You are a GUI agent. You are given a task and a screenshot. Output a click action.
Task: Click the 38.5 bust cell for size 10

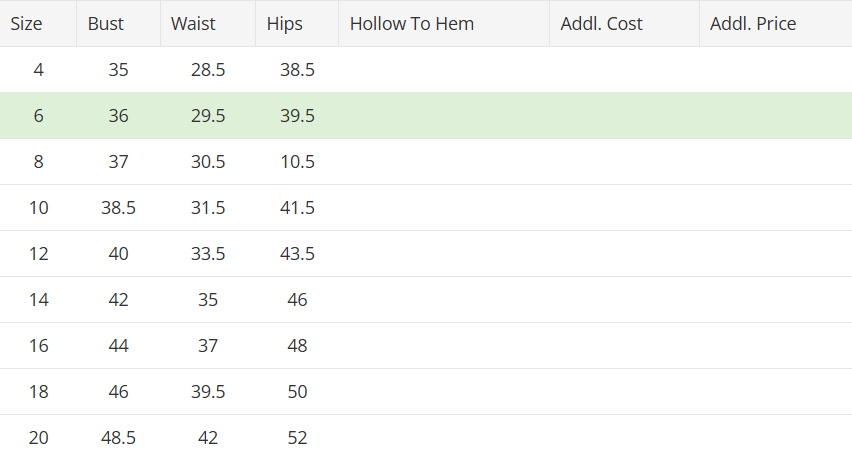coord(118,208)
